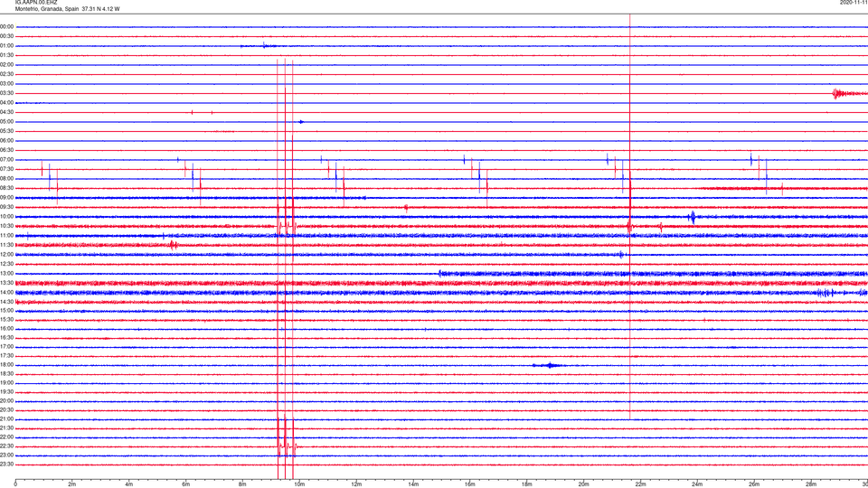Click the 11:30 time row label

7,245
